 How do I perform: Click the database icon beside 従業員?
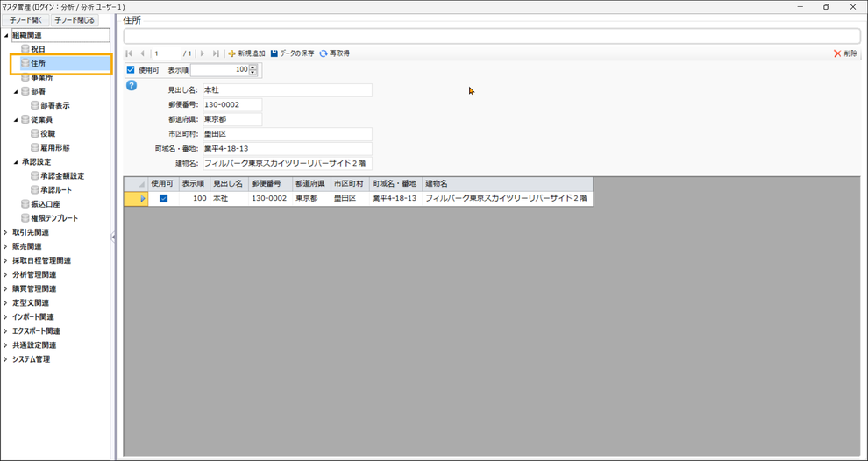pos(25,119)
